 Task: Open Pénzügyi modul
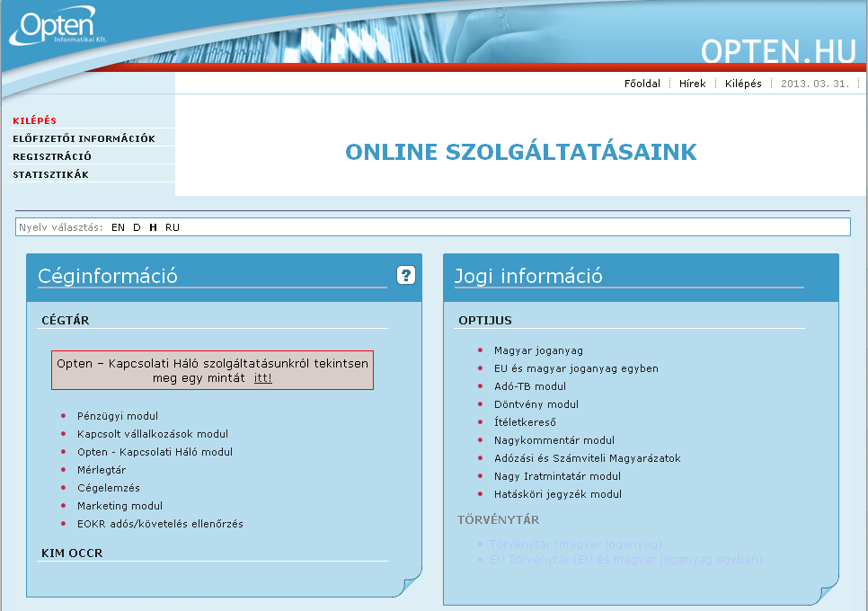(118, 416)
